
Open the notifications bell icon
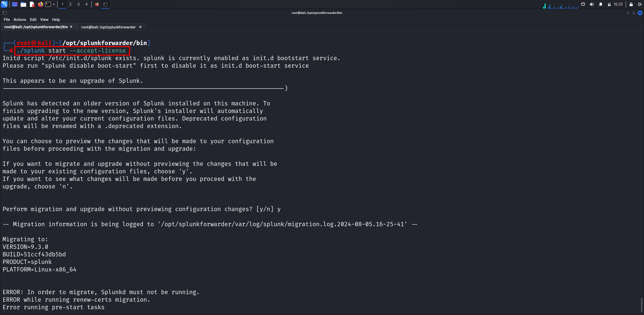pyautogui.click(x=601, y=4)
